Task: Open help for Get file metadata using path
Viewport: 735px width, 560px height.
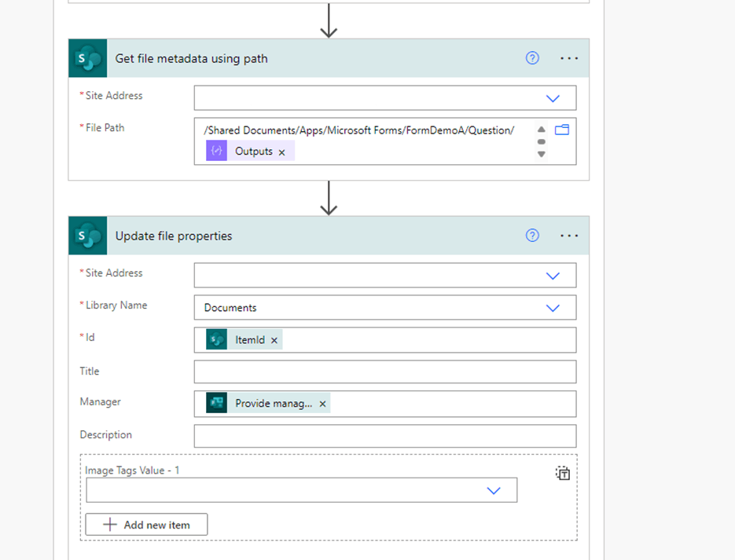Action: pyautogui.click(x=532, y=58)
